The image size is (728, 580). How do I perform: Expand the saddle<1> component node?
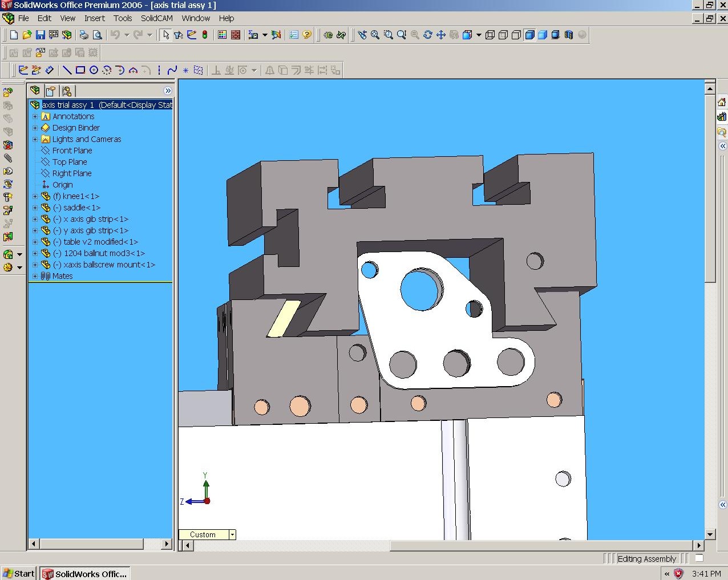pos(35,208)
